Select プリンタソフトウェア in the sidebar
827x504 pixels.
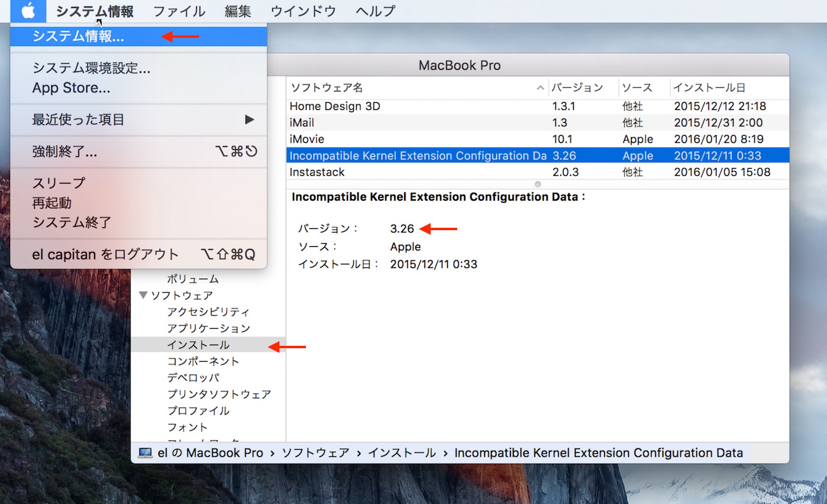tap(219, 394)
